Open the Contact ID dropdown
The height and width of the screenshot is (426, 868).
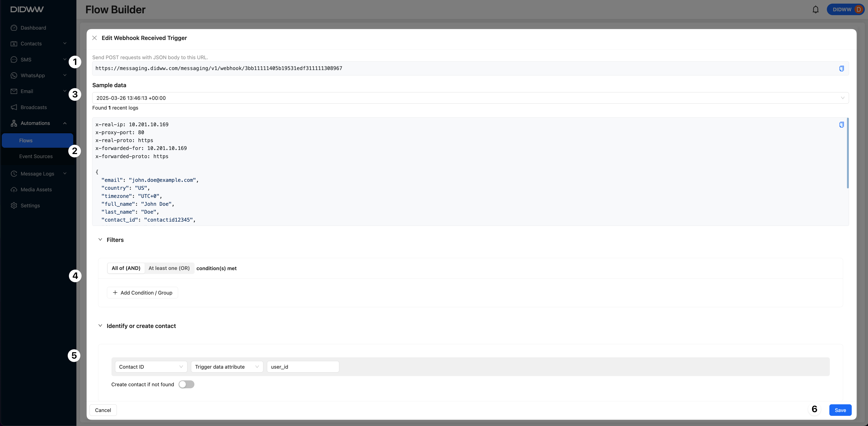click(x=151, y=367)
